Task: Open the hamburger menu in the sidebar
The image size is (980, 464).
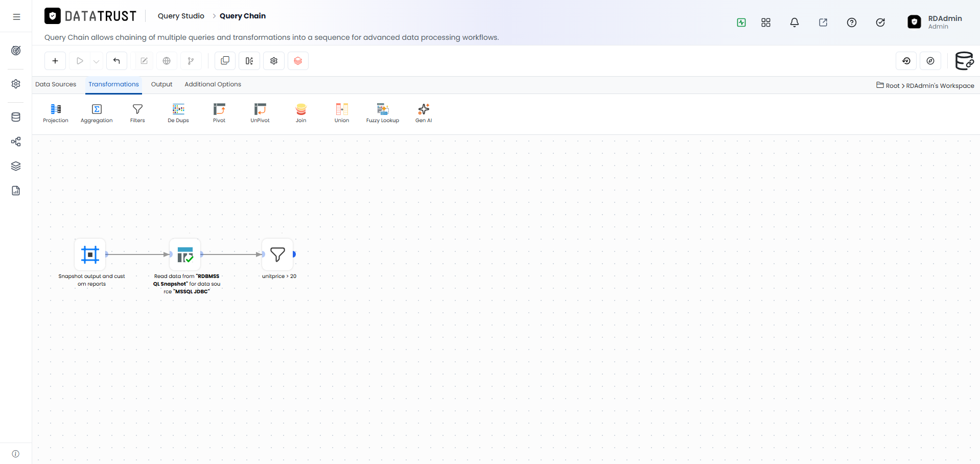Action: 16,17
